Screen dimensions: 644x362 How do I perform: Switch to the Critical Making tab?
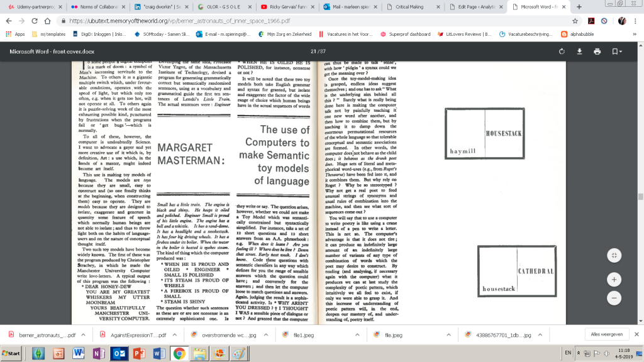tap(413, 7)
